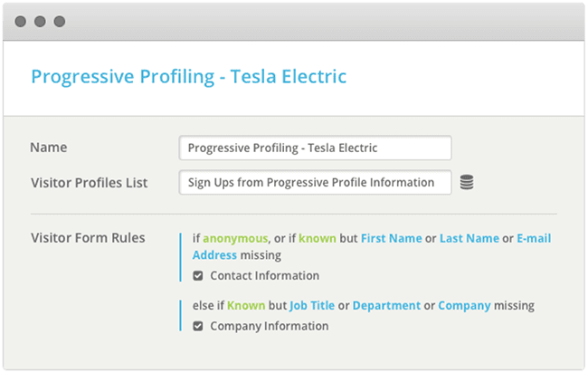Open the 'Job Title' rule field link
588x373 pixels.
click(x=312, y=306)
